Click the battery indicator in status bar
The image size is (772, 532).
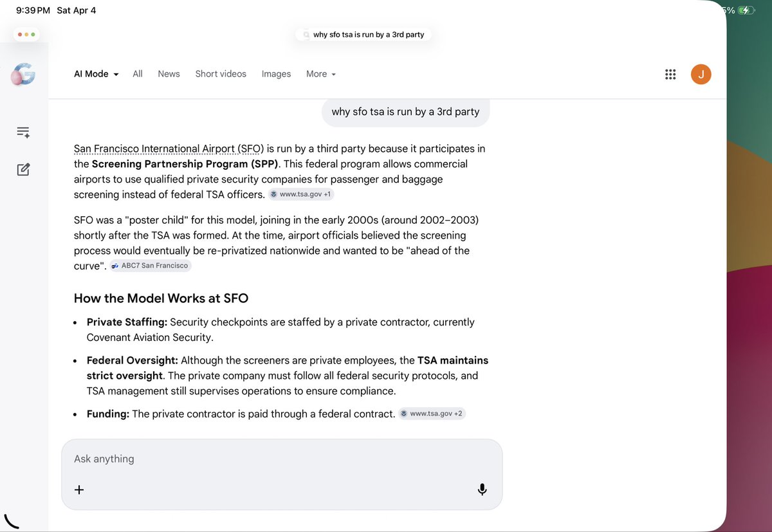tap(746, 10)
